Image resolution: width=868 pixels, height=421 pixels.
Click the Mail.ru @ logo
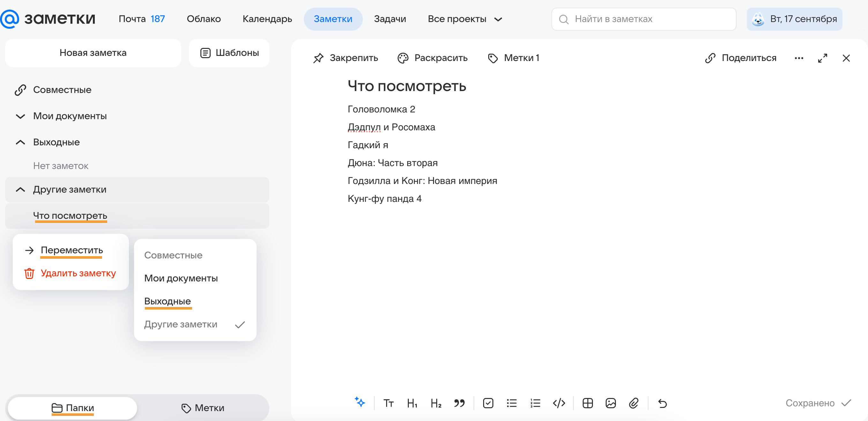coord(10,19)
